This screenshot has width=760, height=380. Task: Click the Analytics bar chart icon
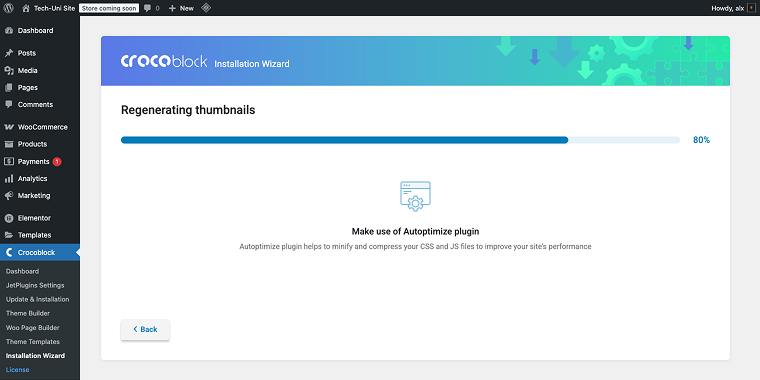click(x=9, y=178)
